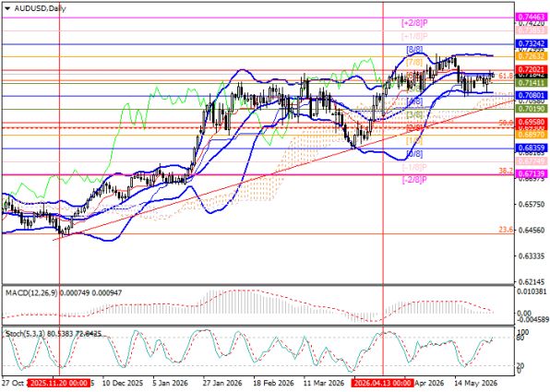
Task: Click the 50.0 Fibonacci level label
Action: 506,123
